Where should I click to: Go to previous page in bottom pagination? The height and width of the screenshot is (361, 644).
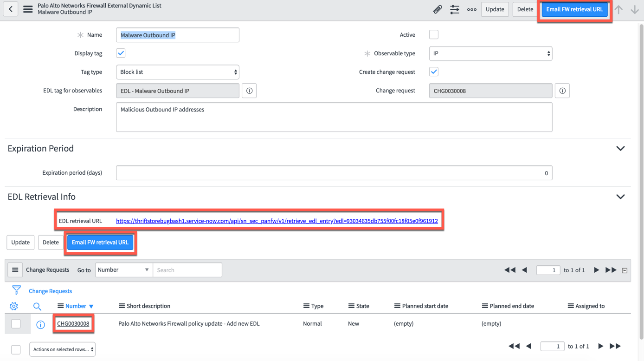[529, 346]
